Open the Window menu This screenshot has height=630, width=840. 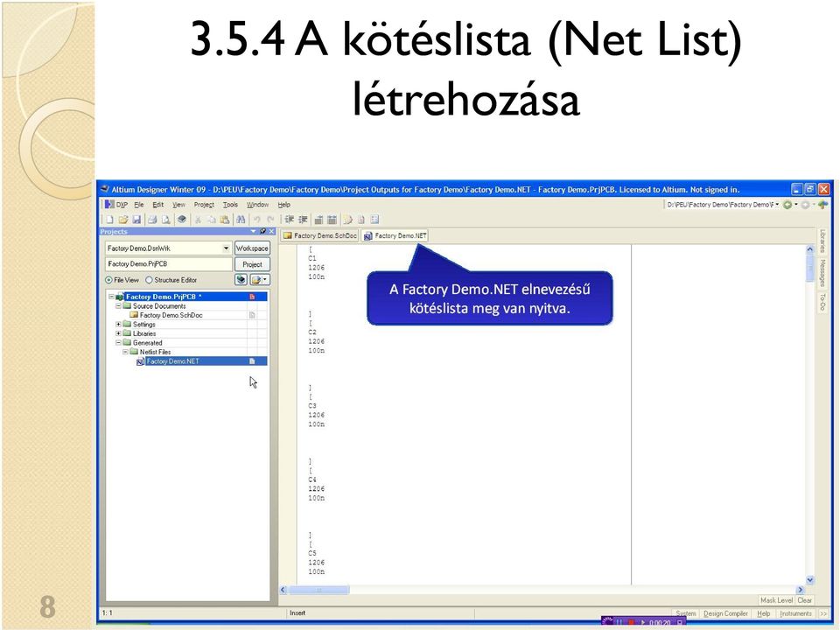(257, 205)
